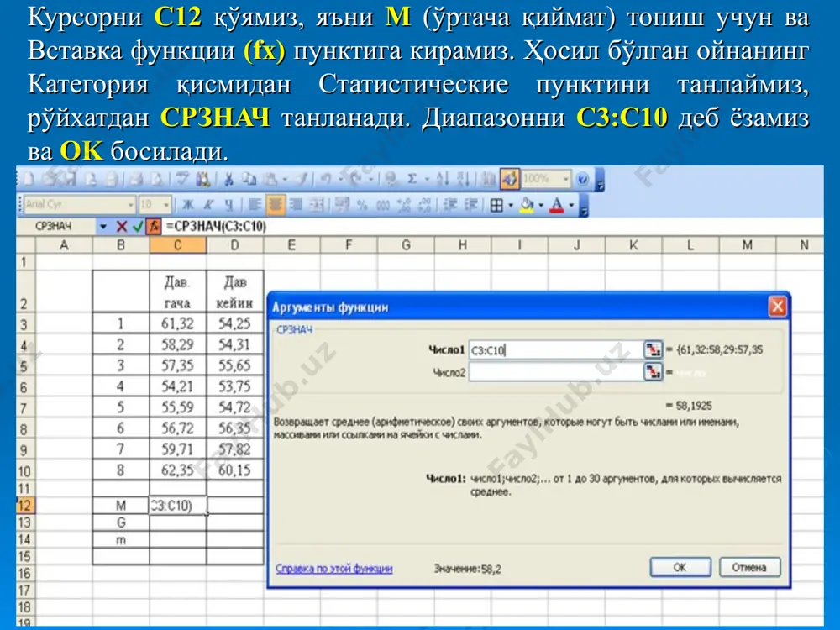Collapse dialog via Число1 range selector

[x=653, y=349]
